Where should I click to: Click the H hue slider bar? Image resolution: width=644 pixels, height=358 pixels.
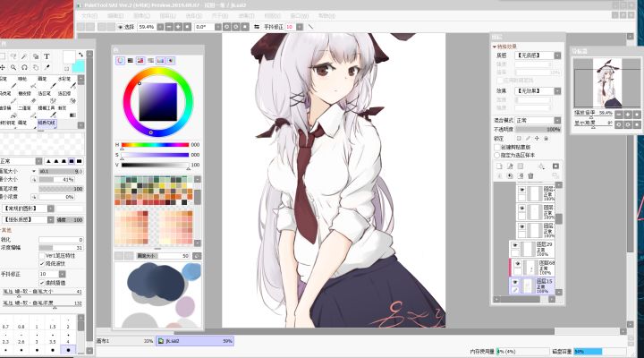click(x=155, y=145)
